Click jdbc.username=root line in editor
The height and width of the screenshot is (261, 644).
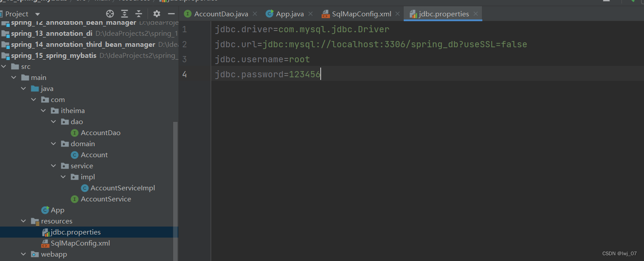262,59
